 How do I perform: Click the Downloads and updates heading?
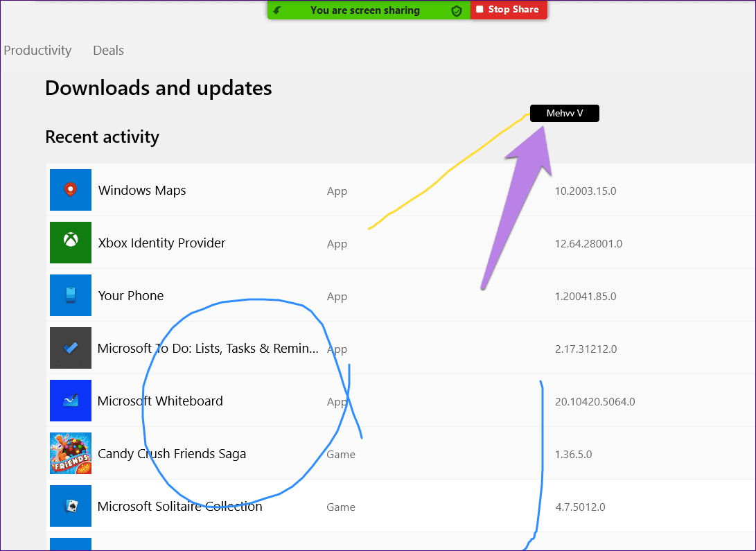[x=159, y=88]
